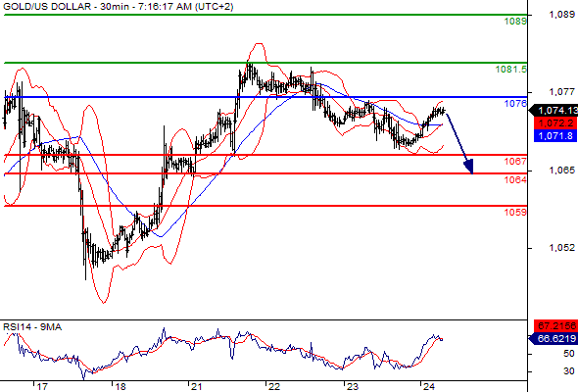Select the red 1064 support level label
The width and height of the screenshot is (578, 392).
point(515,179)
